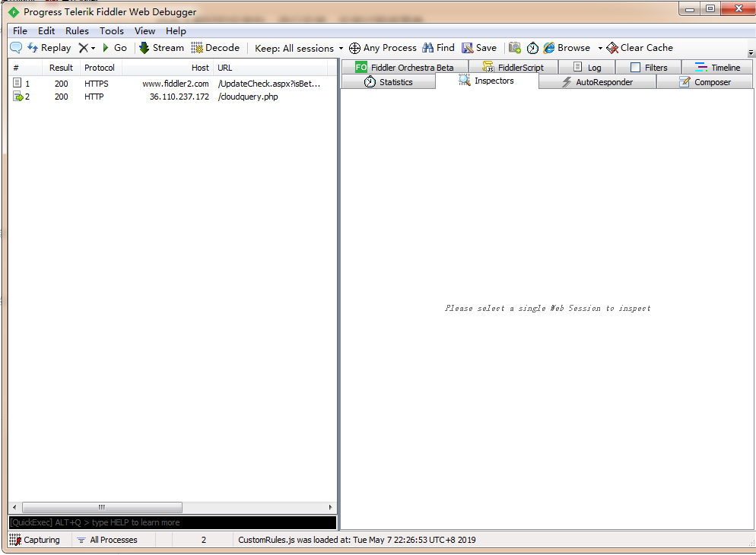The height and width of the screenshot is (555, 756).
Task: Replay the selected sessions
Action: pos(49,48)
